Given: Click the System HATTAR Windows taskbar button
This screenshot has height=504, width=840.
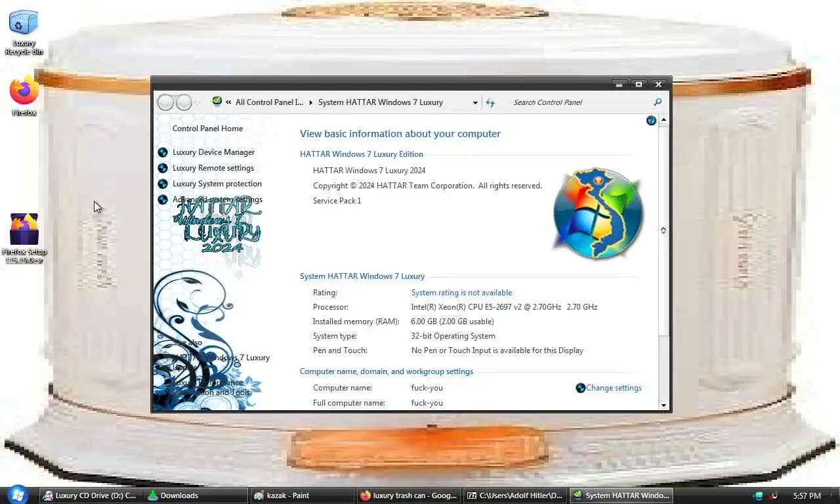Looking at the screenshot, I should coord(621,495).
